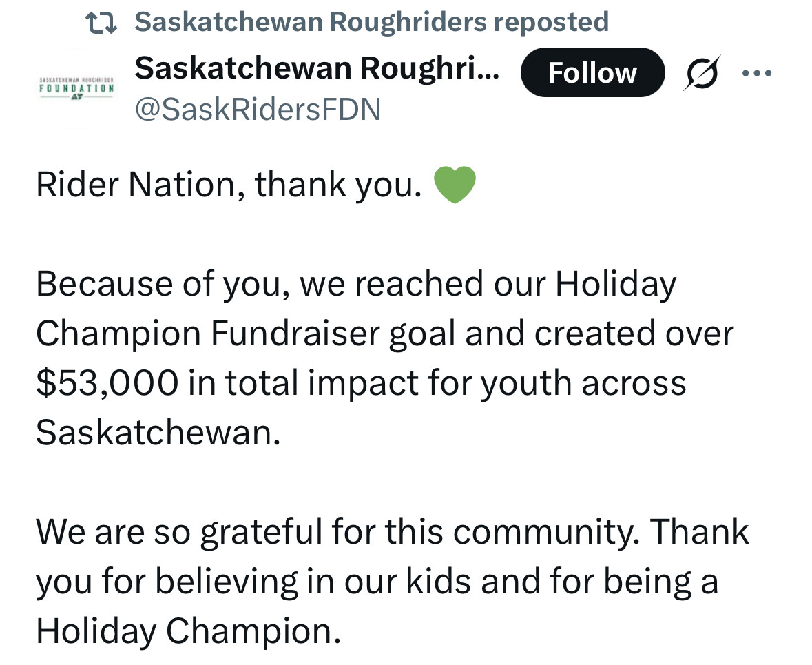This screenshot has width=812, height=665.
Task: Open the Foundation profile avatar
Action: [x=75, y=88]
